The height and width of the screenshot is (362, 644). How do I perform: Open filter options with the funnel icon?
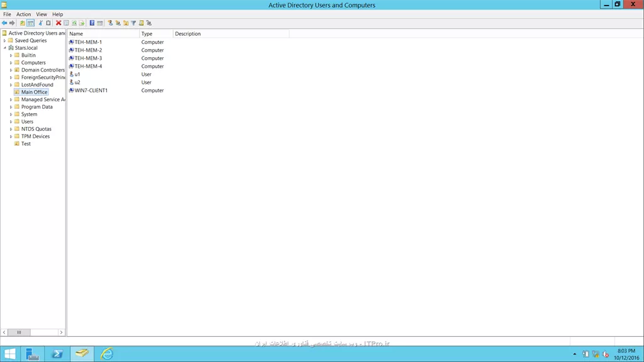pos(133,23)
